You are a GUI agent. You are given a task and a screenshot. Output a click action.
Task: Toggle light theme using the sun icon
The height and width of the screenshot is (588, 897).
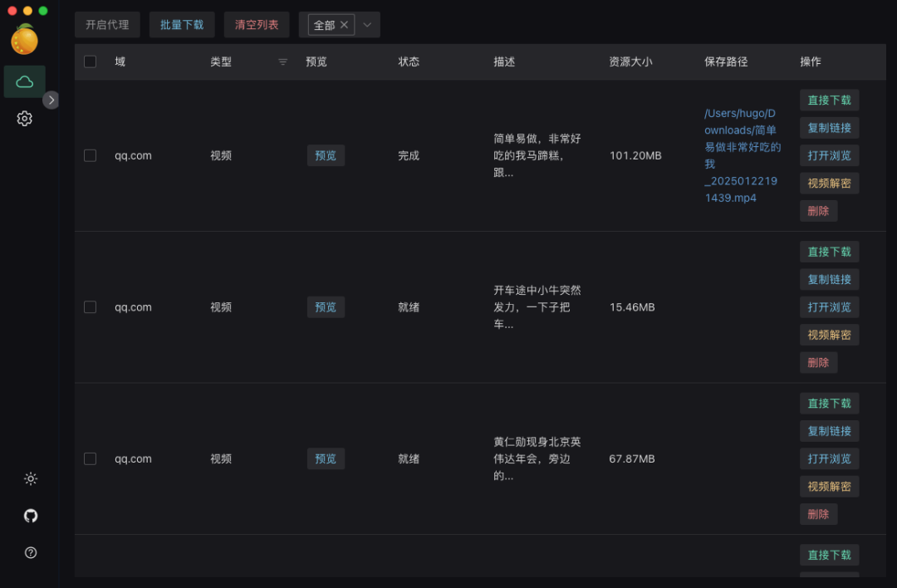[x=31, y=478]
